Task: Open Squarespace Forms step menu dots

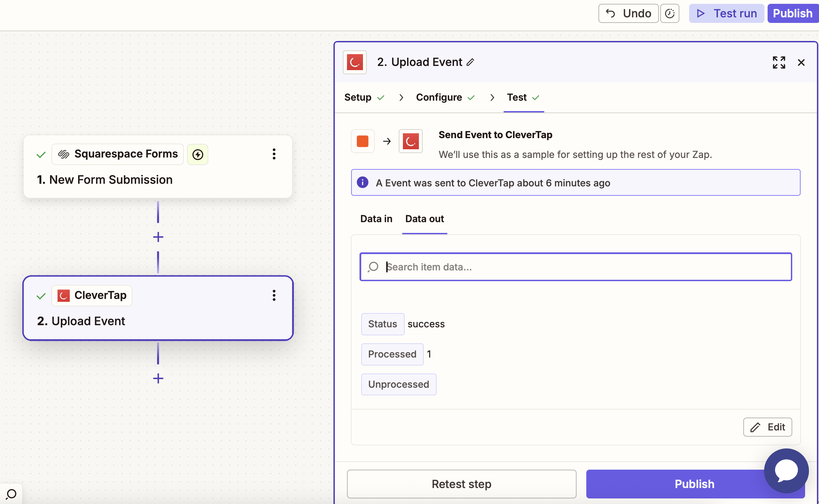Action: (x=274, y=154)
